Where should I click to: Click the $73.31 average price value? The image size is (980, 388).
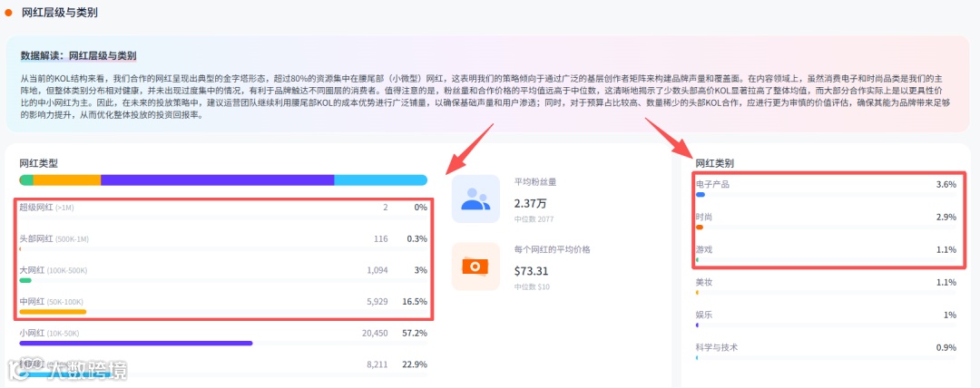531,270
